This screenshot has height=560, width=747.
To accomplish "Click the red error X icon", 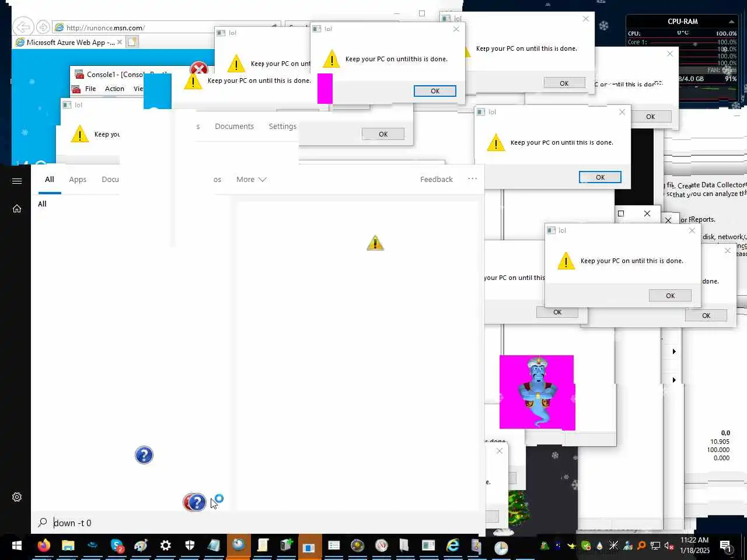I will [x=199, y=69].
